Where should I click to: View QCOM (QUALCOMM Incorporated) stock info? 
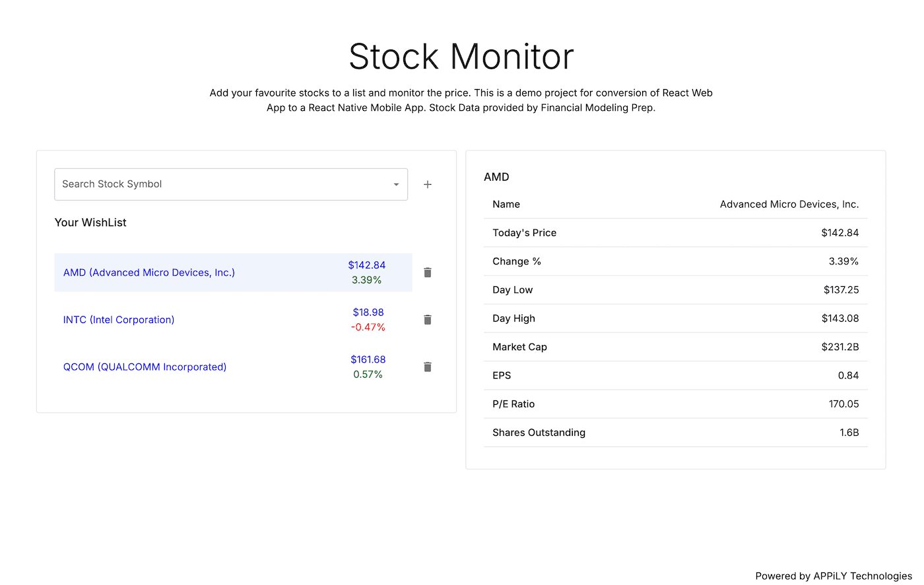[145, 367]
